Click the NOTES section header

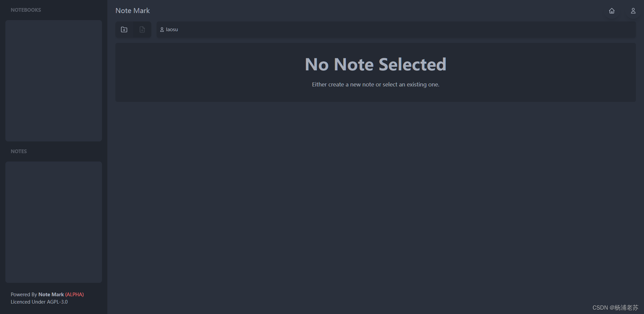coord(19,151)
